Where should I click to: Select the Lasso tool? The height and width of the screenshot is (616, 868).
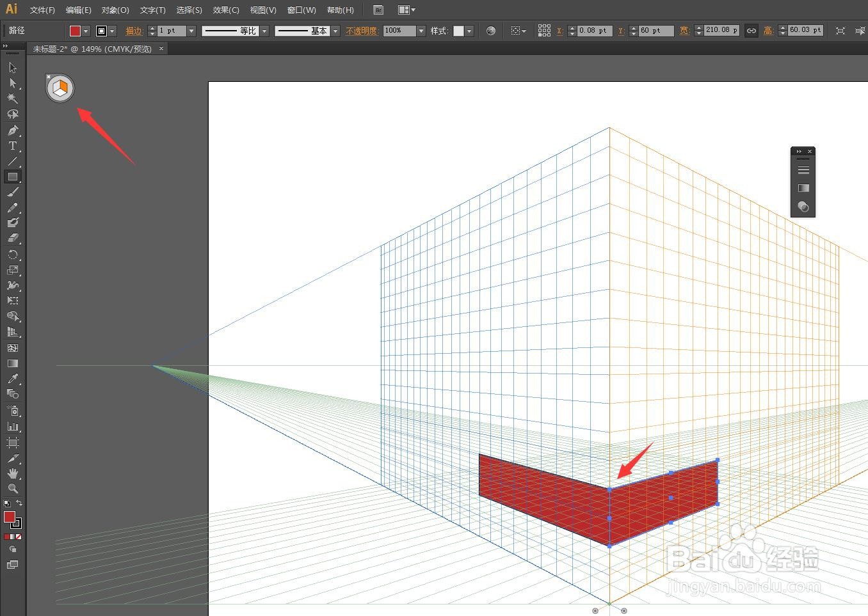tap(13, 114)
